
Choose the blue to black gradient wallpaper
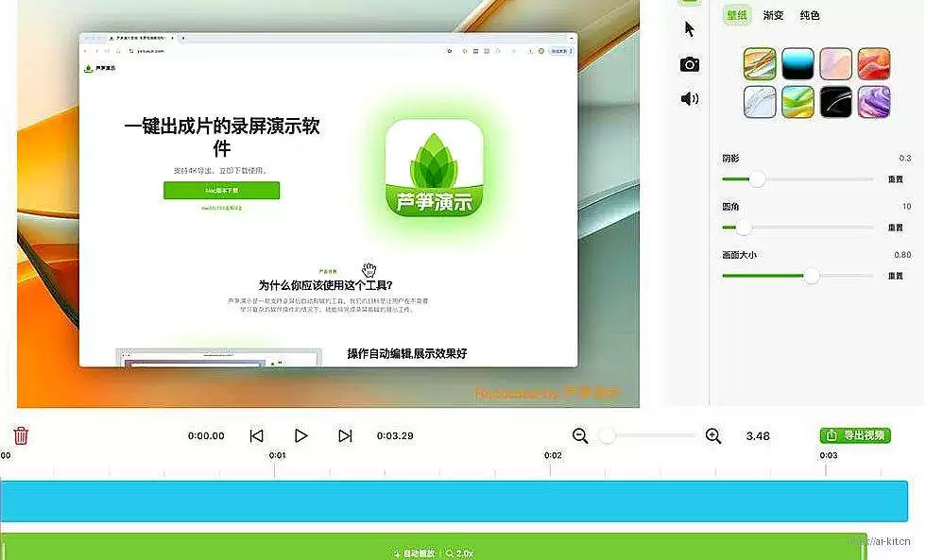click(x=797, y=63)
